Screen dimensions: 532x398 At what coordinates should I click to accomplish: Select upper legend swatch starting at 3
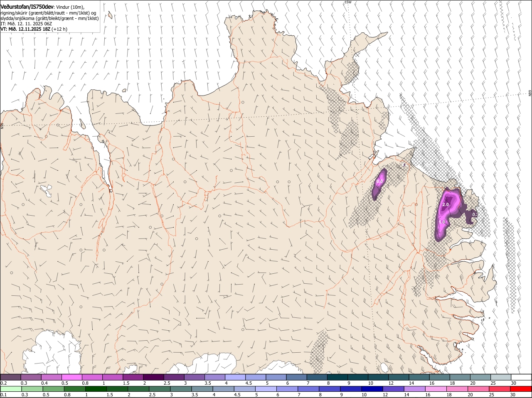tap(195, 377)
